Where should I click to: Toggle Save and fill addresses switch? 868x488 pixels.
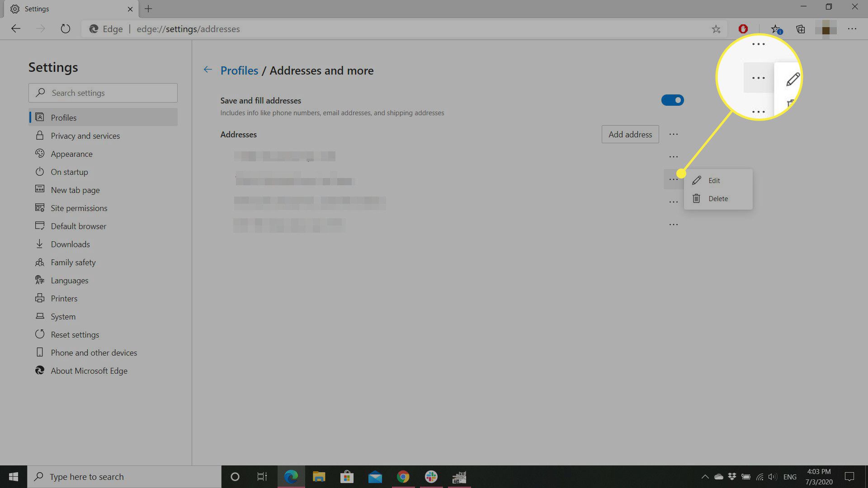[672, 100]
